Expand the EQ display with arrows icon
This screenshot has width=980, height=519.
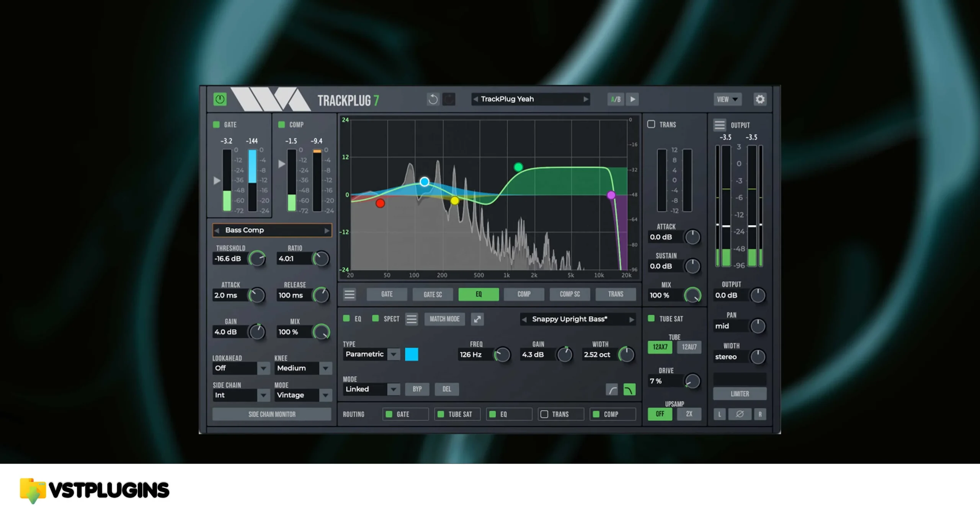(x=477, y=319)
